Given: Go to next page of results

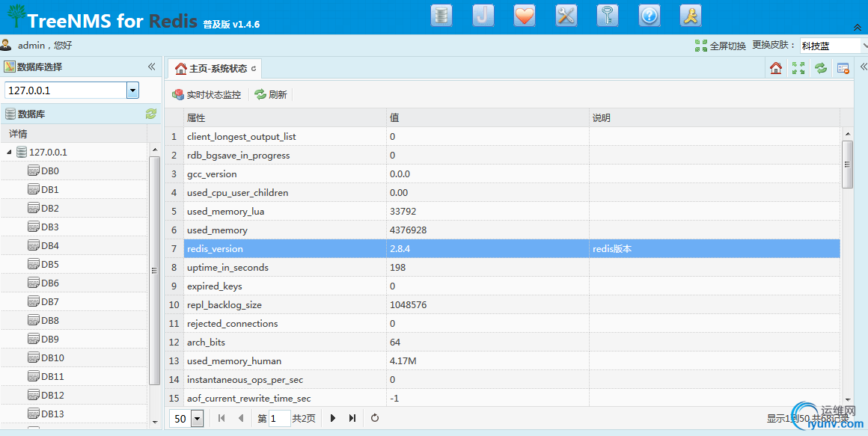Looking at the screenshot, I should tap(333, 418).
